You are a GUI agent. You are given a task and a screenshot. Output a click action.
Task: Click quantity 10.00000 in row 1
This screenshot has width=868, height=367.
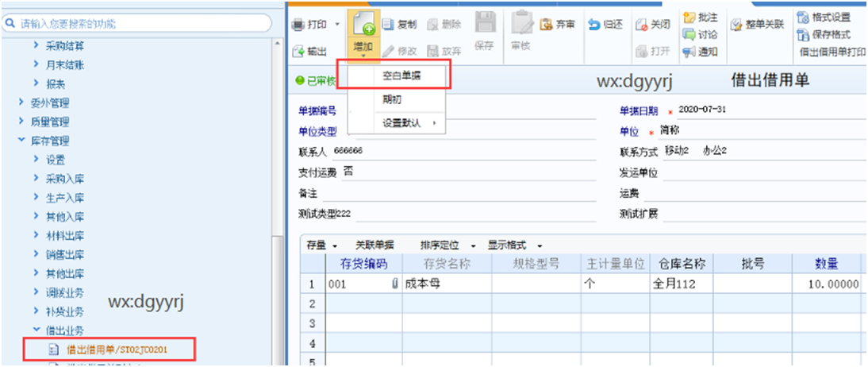click(825, 285)
